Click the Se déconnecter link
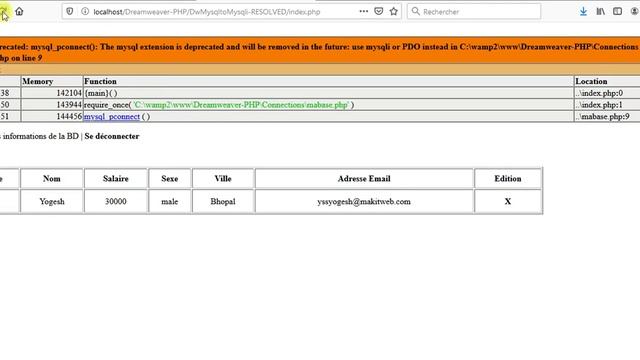The width and height of the screenshot is (640, 360). (x=112, y=136)
